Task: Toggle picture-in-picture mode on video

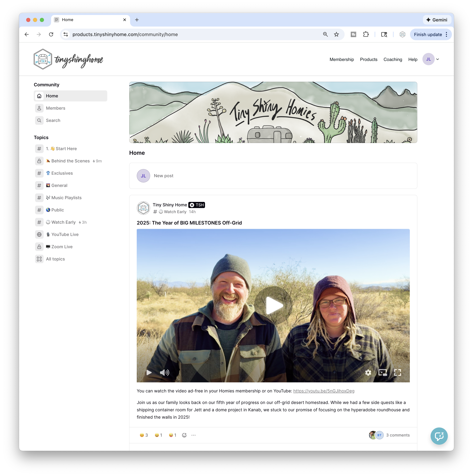Action: [383, 372]
